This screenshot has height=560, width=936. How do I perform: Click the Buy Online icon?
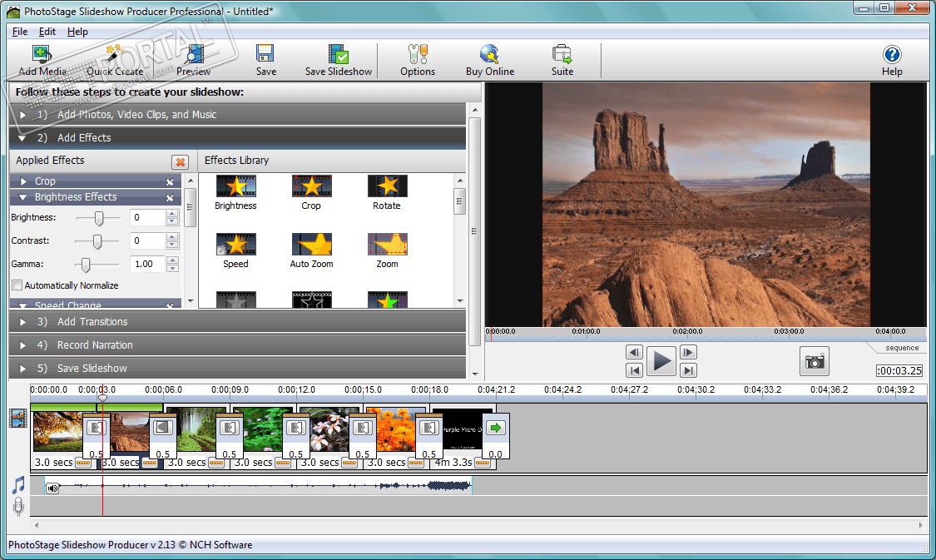(x=489, y=54)
